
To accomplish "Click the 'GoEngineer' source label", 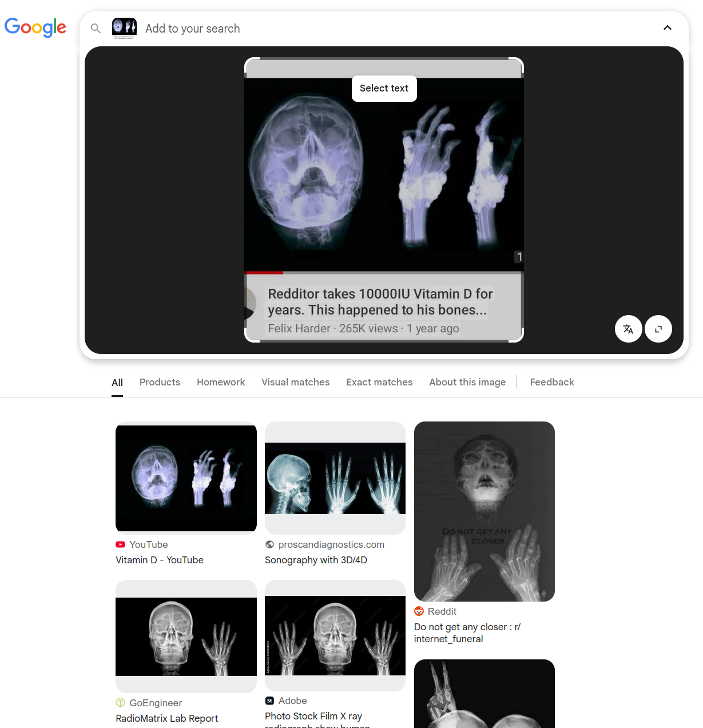I will click(156, 703).
